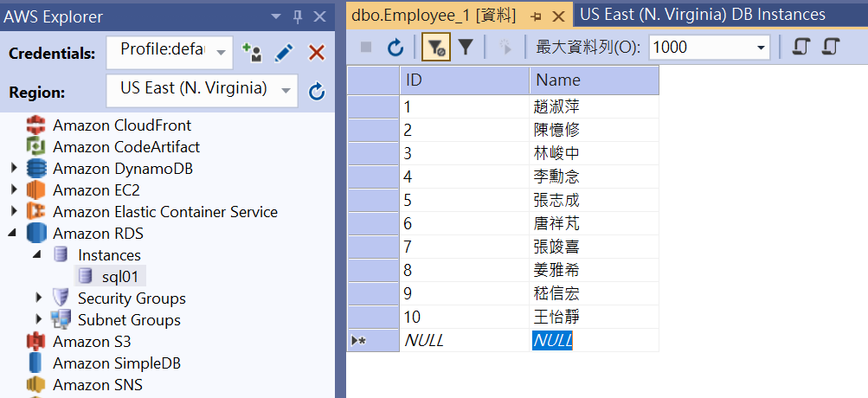Click the Amazon RDS icon
Viewport: 868px width, 398px height.
[36, 233]
